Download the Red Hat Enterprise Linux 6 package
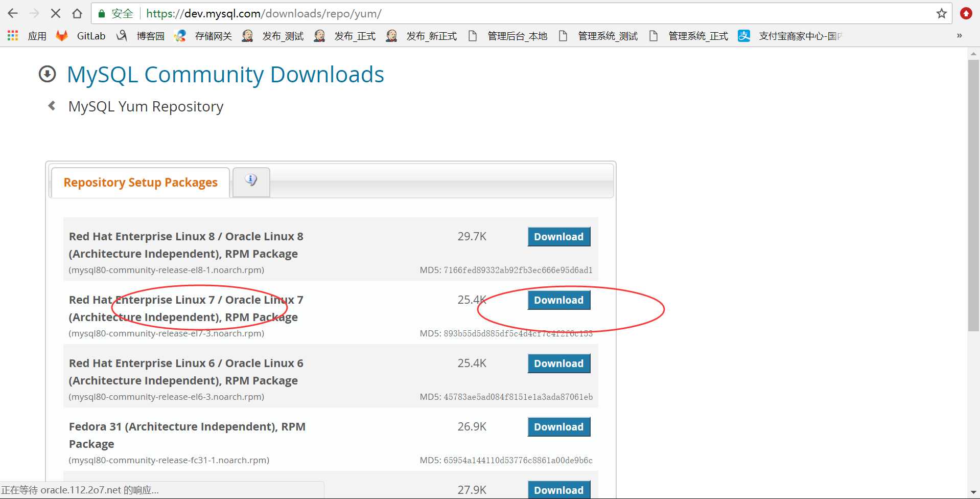 558,364
